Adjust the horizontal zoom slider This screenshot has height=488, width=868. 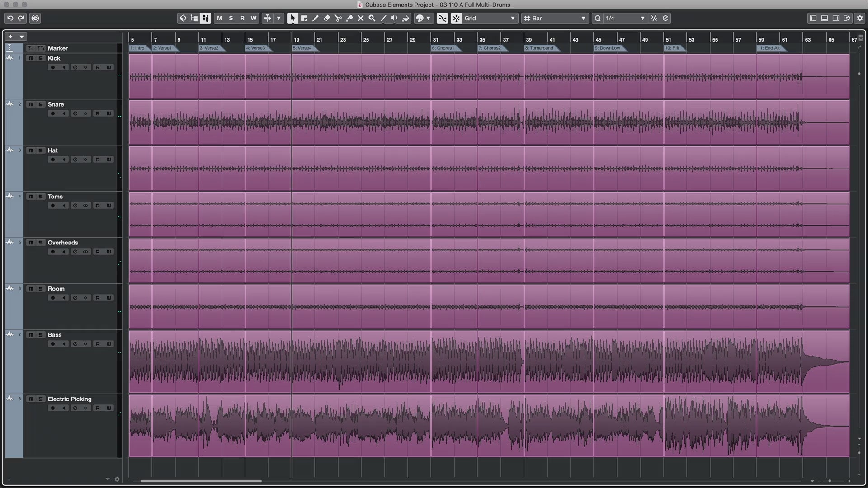830,481
